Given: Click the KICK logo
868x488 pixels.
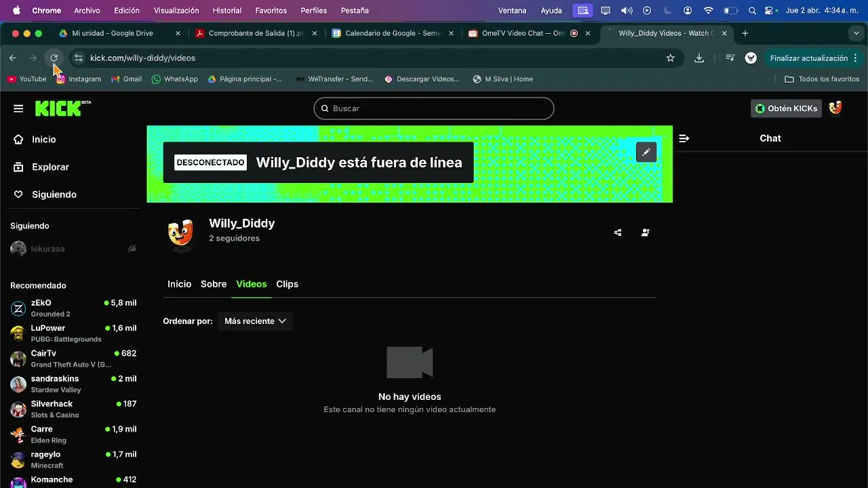Looking at the screenshot, I should click(62, 108).
